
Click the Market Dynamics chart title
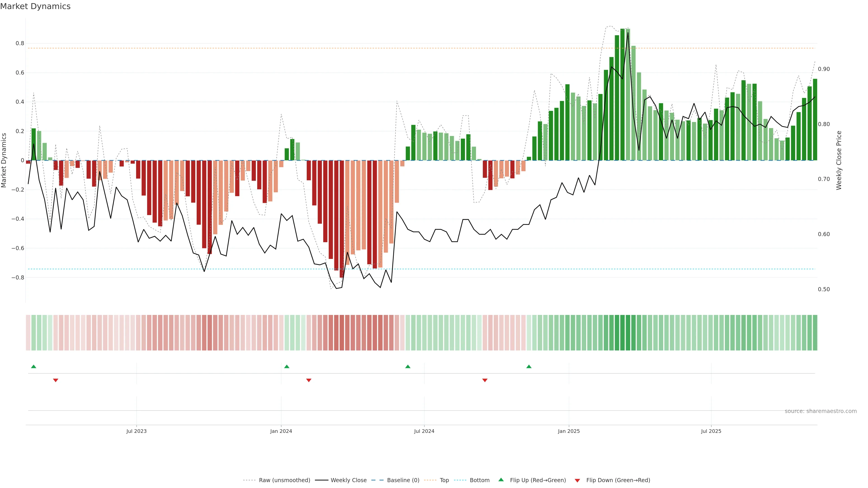(35, 6)
